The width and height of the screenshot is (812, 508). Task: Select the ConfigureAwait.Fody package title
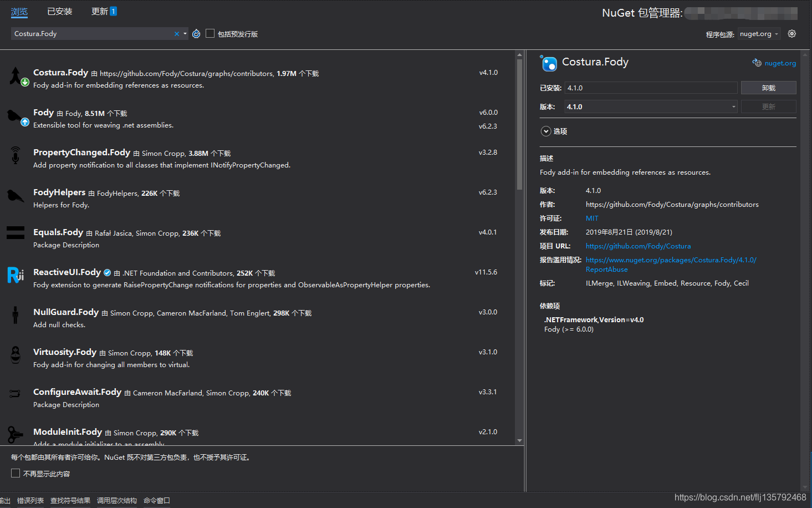pos(77,392)
